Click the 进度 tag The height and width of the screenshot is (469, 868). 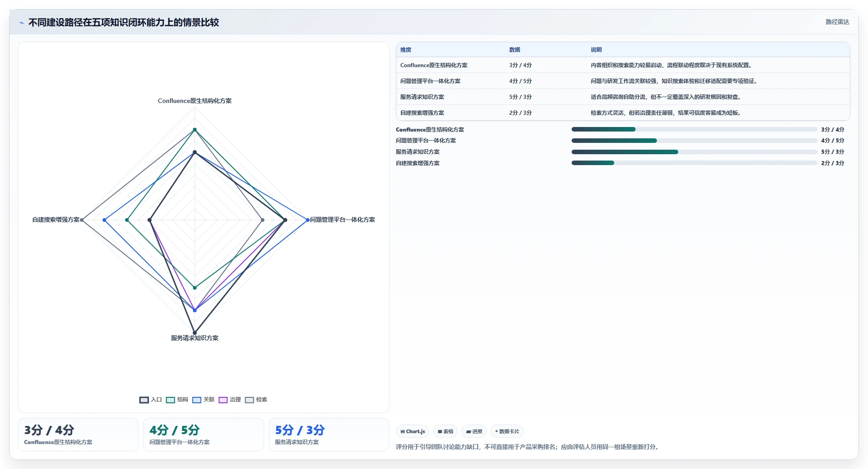474,431
